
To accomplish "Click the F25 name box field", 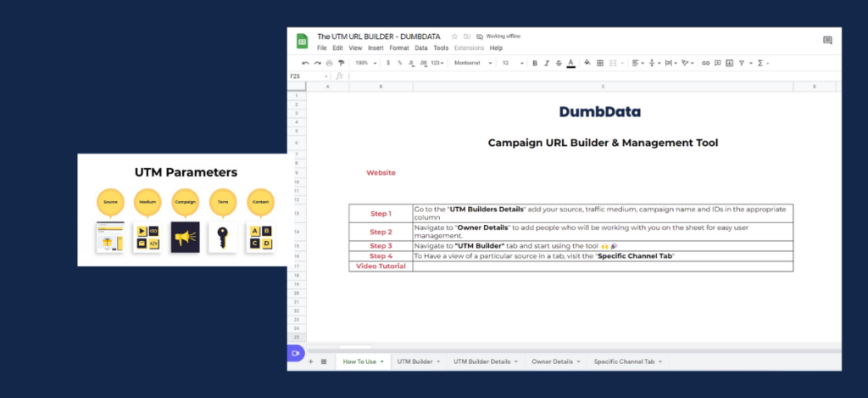I will (309, 76).
